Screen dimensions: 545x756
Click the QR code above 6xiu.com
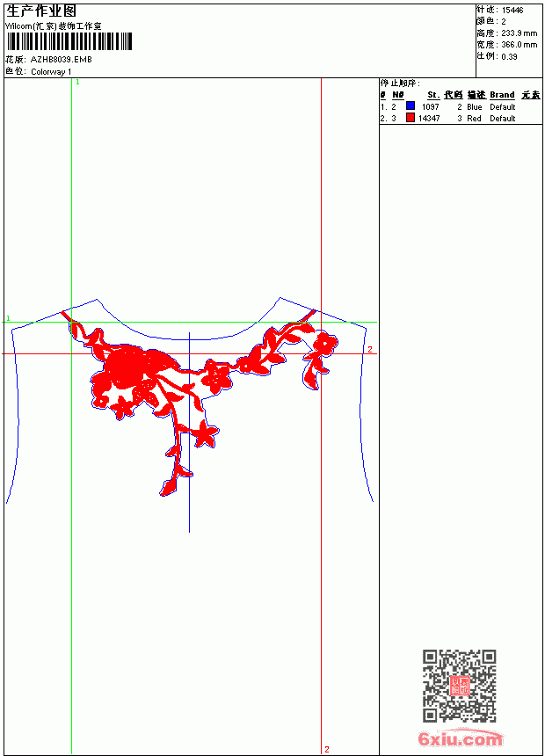460,686
